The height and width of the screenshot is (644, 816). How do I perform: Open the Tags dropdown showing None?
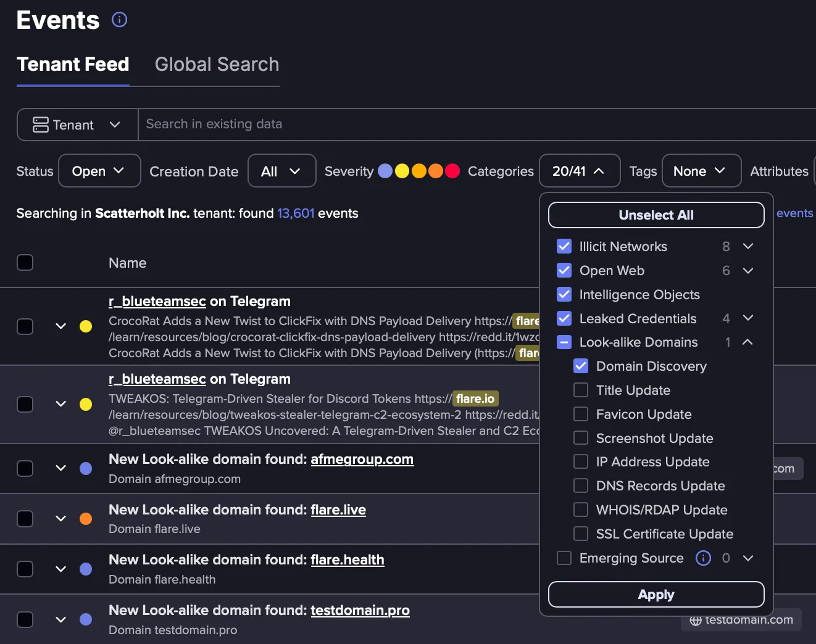[701, 171]
